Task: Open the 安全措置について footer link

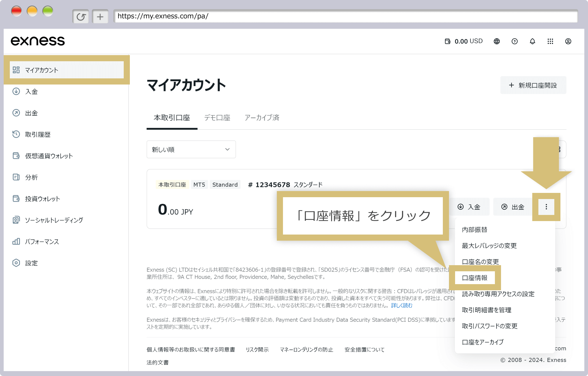Action: click(x=364, y=349)
